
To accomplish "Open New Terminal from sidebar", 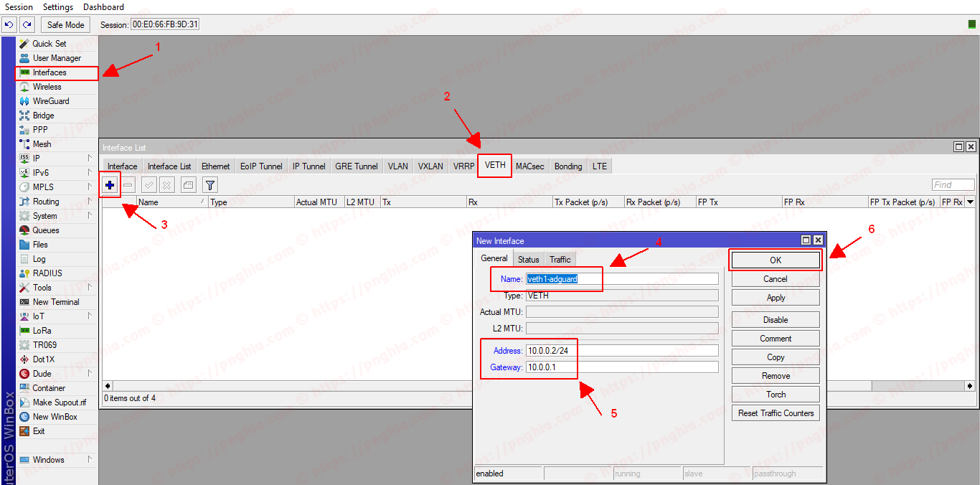I will (x=56, y=302).
